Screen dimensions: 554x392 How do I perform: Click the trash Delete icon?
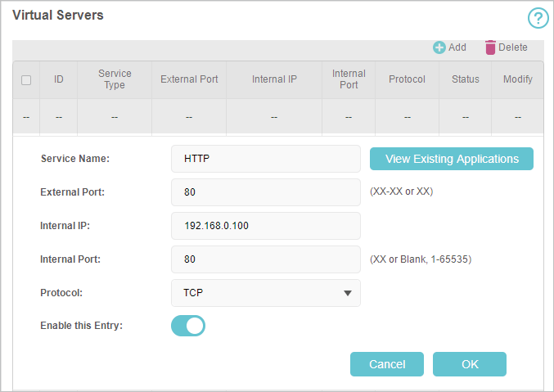pos(490,47)
